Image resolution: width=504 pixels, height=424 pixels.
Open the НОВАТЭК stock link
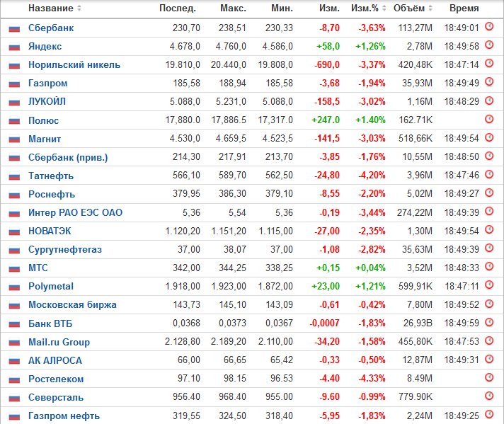[50, 231]
